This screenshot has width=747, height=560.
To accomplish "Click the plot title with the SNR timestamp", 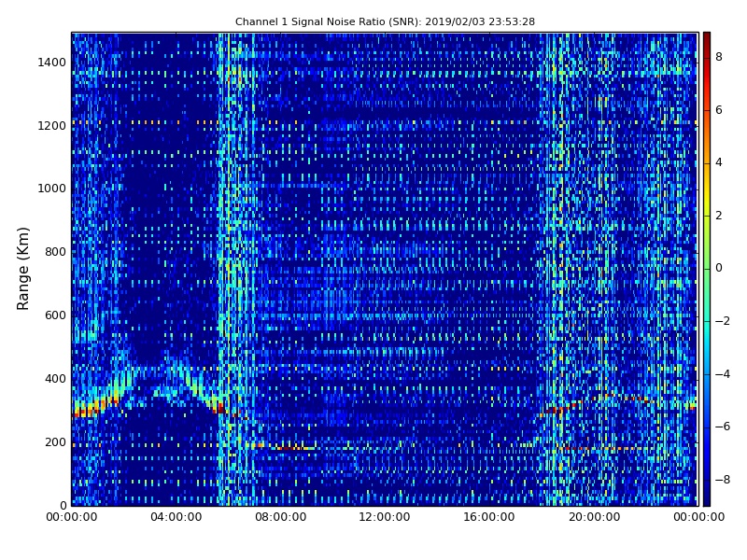I will click(385, 21).
